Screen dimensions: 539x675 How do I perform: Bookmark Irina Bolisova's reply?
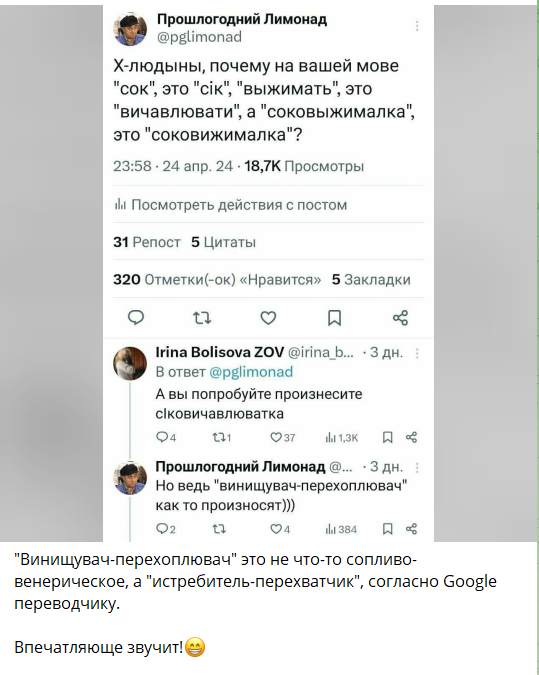click(x=387, y=437)
